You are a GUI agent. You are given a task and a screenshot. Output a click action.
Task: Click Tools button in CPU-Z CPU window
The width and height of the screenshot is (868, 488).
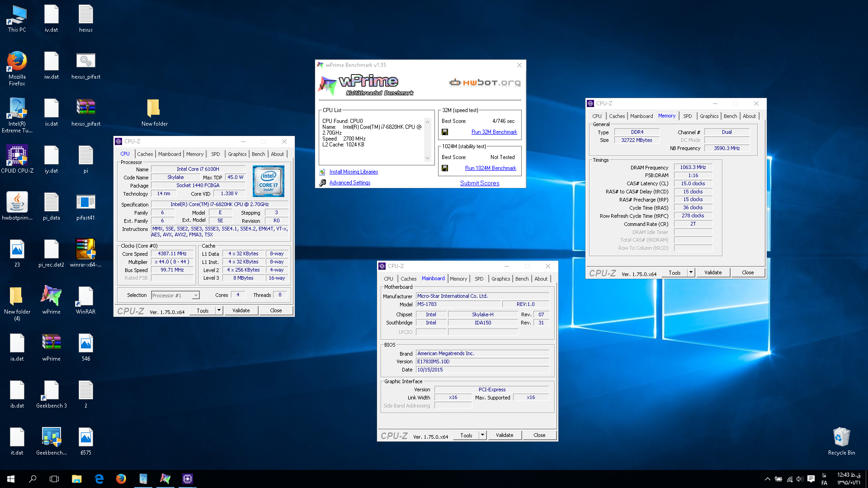pos(203,310)
